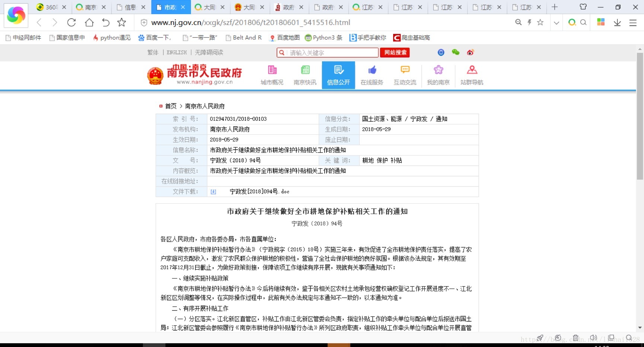Screen dimensions: 644x347
Task: Reload the page with the refresh icon
Action: 71,22
